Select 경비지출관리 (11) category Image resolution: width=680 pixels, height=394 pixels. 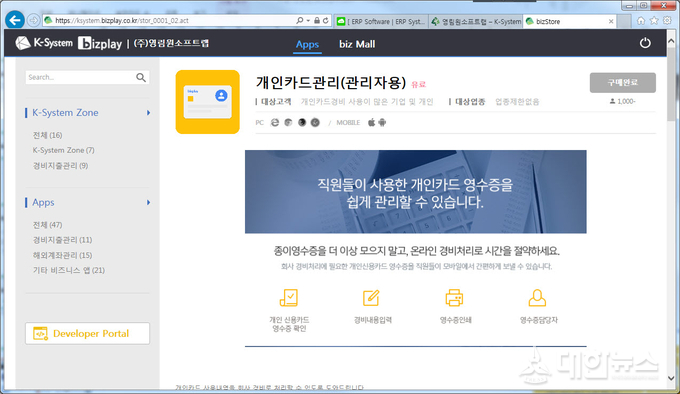[62, 240]
